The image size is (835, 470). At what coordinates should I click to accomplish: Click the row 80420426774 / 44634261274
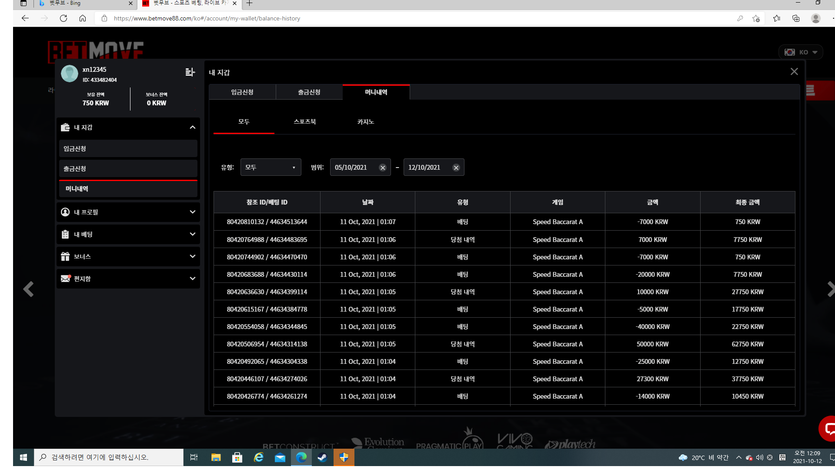pyautogui.click(x=504, y=397)
